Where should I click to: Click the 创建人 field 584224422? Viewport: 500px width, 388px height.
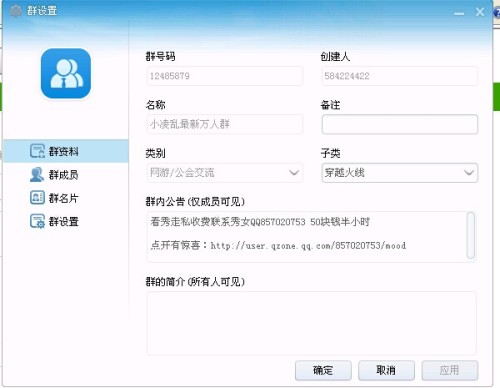[x=400, y=76]
